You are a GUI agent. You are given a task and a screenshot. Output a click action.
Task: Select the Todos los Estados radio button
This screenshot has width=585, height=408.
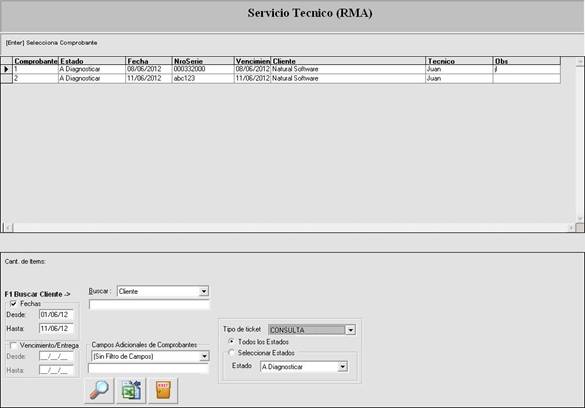click(x=231, y=342)
